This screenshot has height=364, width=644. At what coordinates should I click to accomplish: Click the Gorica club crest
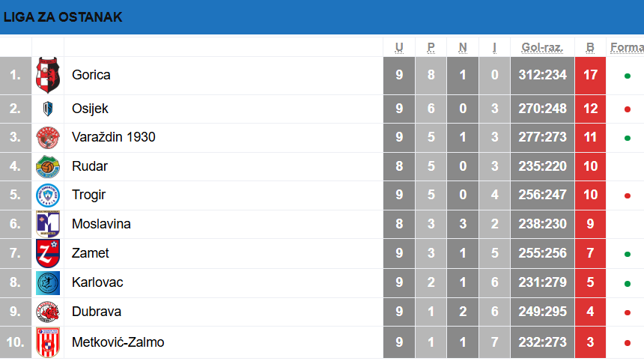(48, 75)
